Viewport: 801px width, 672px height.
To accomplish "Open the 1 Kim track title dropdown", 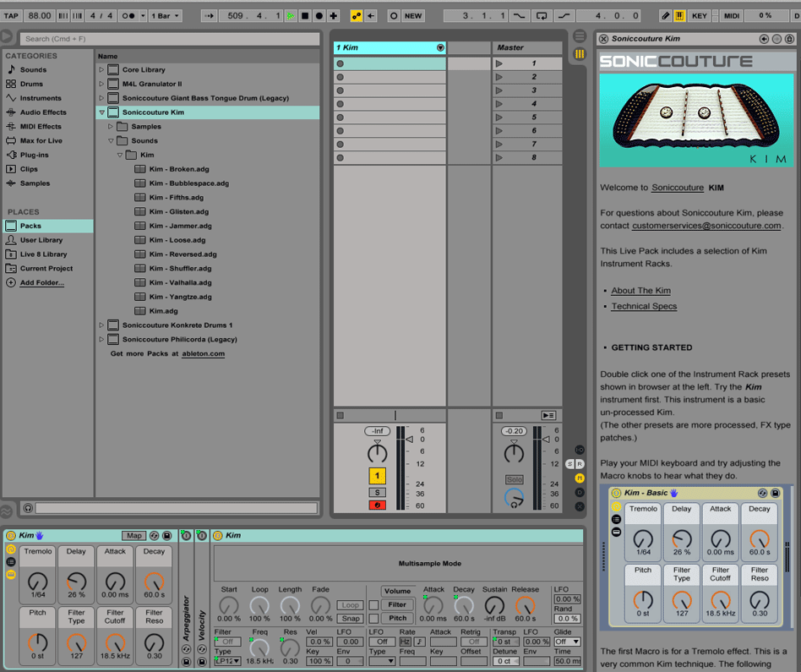I will (x=440, y=48).
